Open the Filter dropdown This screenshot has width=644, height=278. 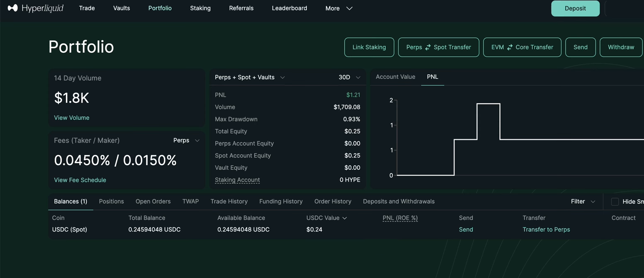[583, 202]
